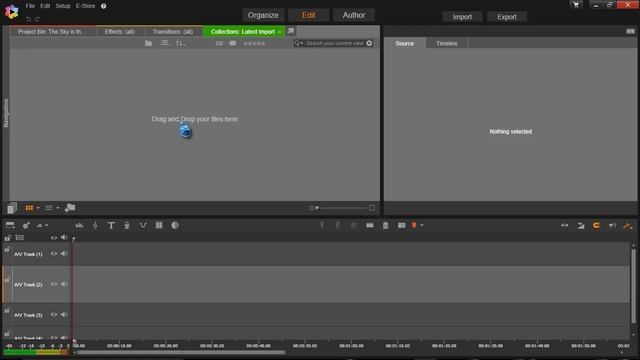The image size is (640, 360).
Task: Click the import folder icon in library footer
Action: (x=70, y=208)
